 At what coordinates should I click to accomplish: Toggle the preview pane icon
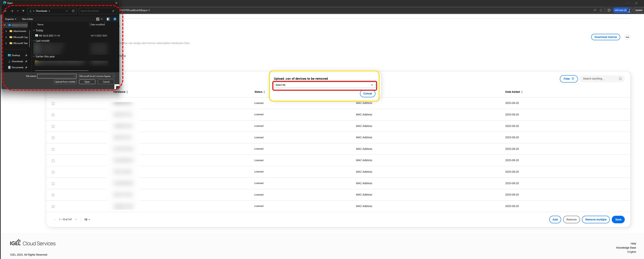click(108, 19)
